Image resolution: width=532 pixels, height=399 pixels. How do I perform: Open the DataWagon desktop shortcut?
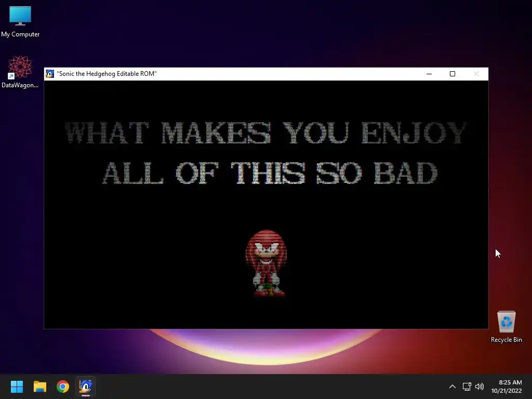pyautogui.click(x=20, y=72)
